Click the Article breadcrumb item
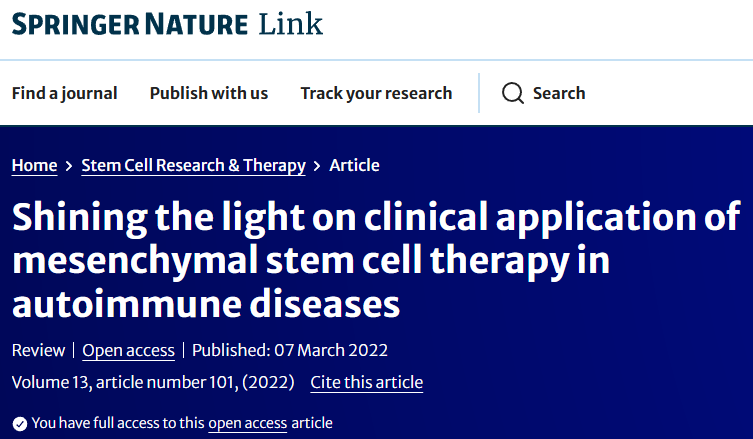This screenshot has height=439, width=753. click(x=354, y=165)
